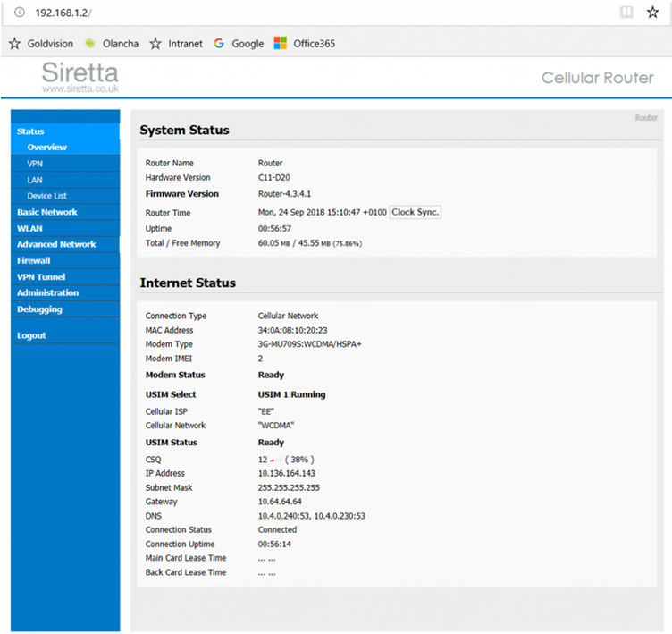Image resolution: width=672 pixels, height=634 pixels.
Task: Click the IP address 10.136.164.143
Action: click(286, 473)
